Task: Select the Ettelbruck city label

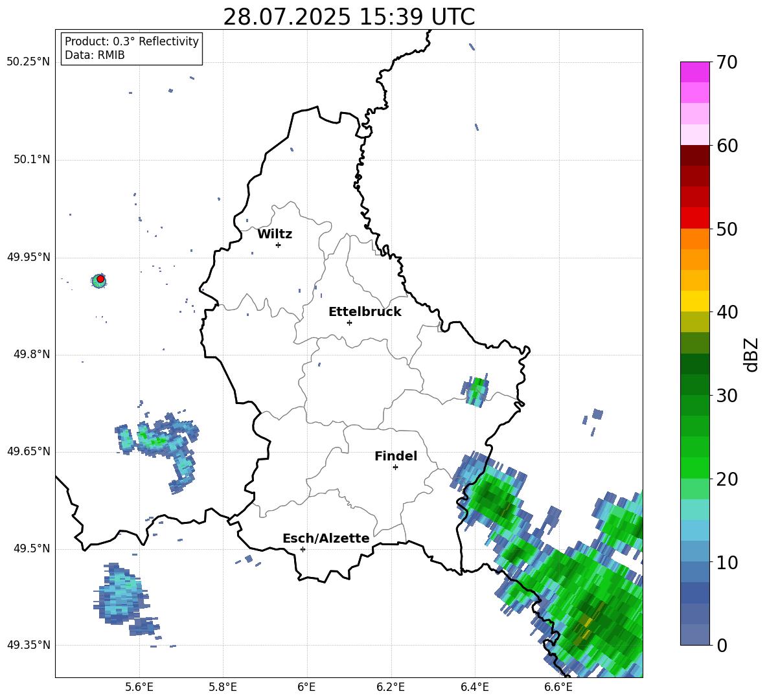Action: (365, 312)
